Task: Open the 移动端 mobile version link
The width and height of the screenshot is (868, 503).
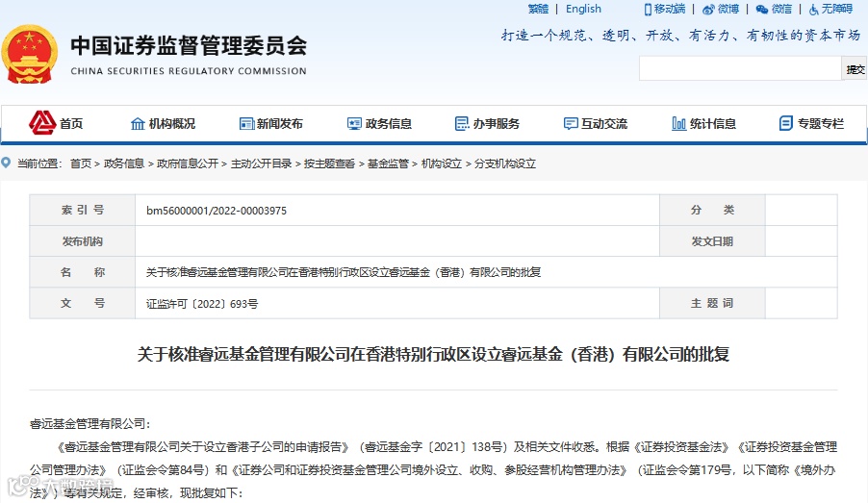Action: pyautogui.click(x=670, y=9)
